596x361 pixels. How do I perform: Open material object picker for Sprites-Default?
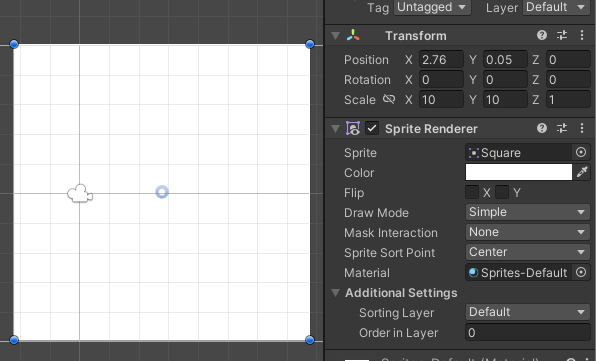581,272
